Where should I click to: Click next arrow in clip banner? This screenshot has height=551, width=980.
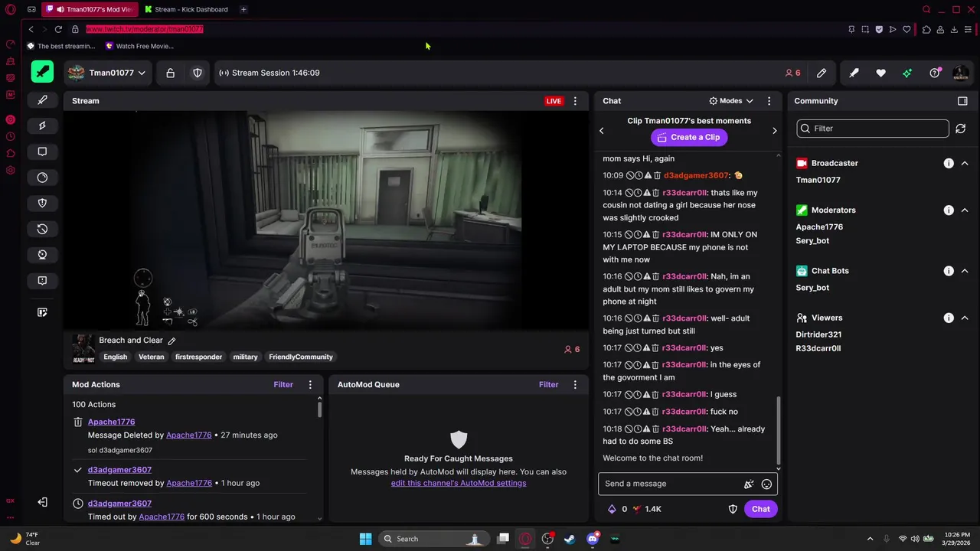[774, 131]
